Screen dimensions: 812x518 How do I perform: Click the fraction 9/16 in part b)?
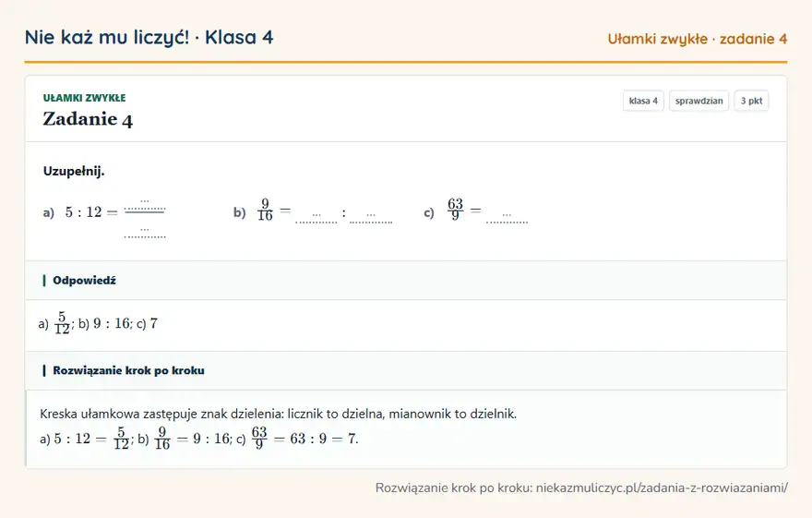pyautogui.click(x=265, y=210)
